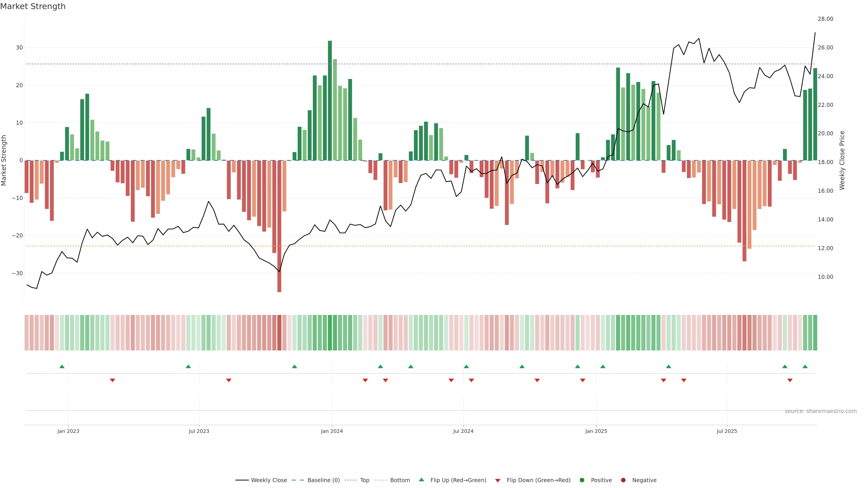Click source sharemaestro.com text
The image size is (868, 488).
(x=821, y=411)
